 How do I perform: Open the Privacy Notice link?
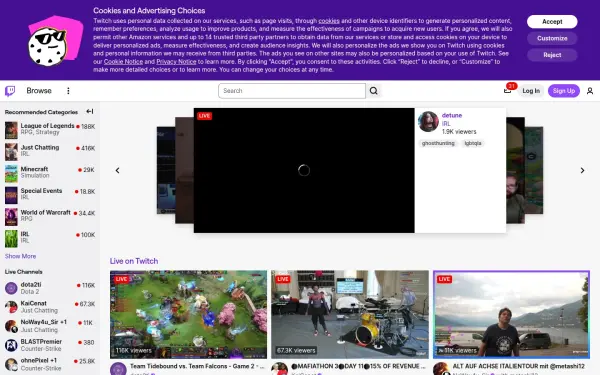(x=176, y=62)
